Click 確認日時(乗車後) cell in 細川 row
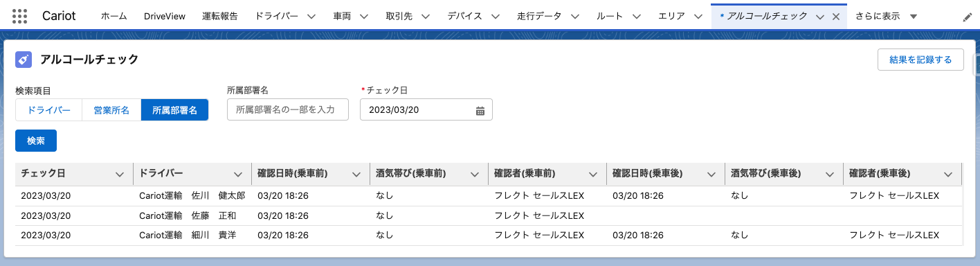This screenshot has width=980, height=266. click(x=666, y=235)
